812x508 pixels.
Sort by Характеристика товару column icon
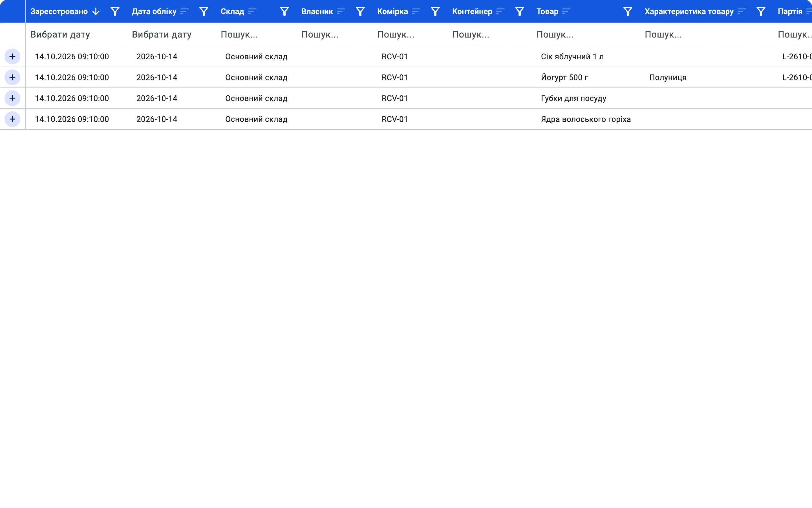(x=742, y=11)
